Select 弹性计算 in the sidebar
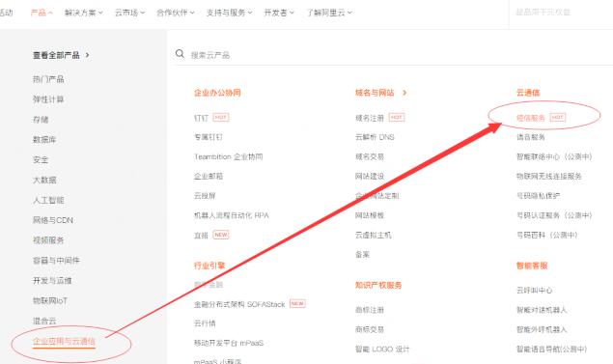 48,99
